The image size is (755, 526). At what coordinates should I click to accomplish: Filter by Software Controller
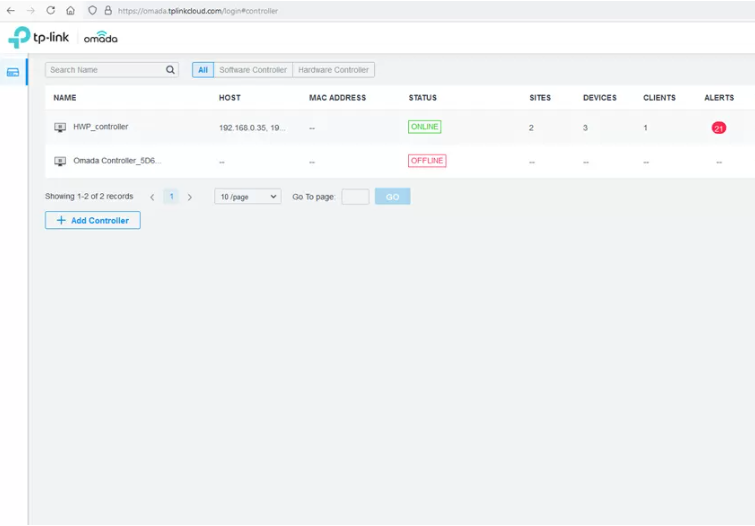pos(253,70)
